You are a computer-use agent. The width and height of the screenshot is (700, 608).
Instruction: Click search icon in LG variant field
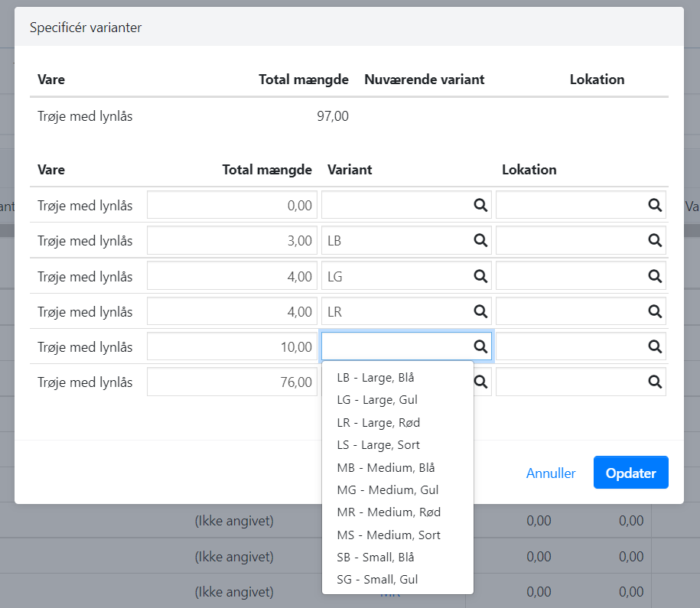point(480,276)
